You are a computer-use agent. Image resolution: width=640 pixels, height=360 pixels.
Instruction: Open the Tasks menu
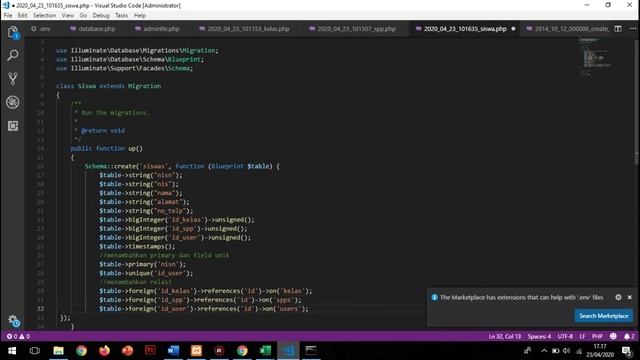pos(121,16)
